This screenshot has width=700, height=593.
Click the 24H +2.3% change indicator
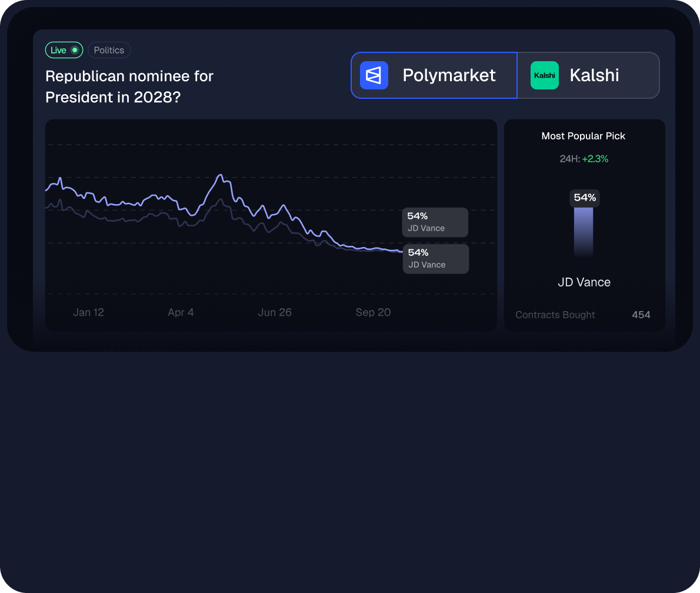(x=584, y=159)
